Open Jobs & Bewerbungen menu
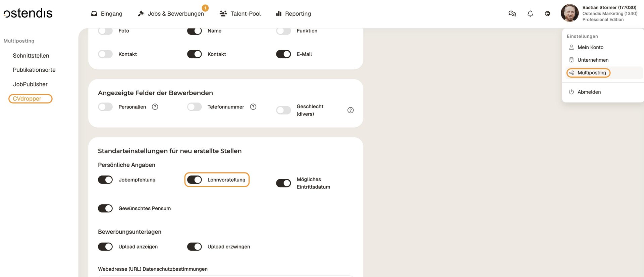Image resolution: width=644 pixels, height=277 pixels. pos(171,14)
